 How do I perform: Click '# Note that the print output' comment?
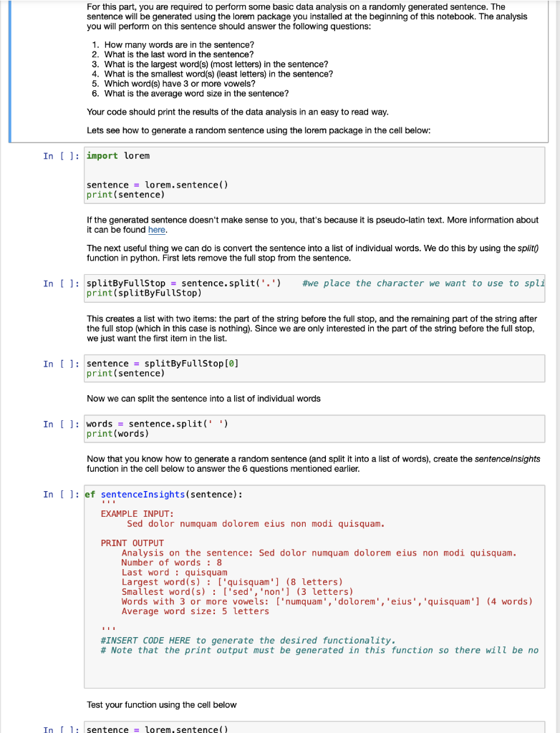point(319,650)
